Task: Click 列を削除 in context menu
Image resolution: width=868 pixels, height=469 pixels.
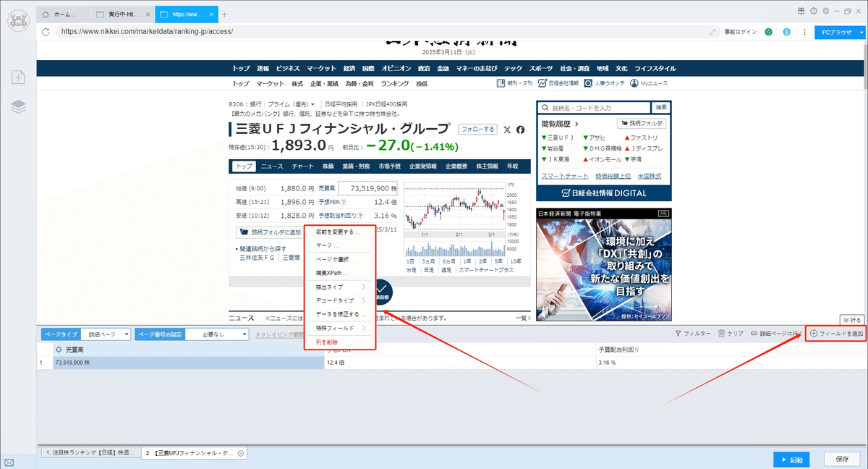Action: [327, 342]
